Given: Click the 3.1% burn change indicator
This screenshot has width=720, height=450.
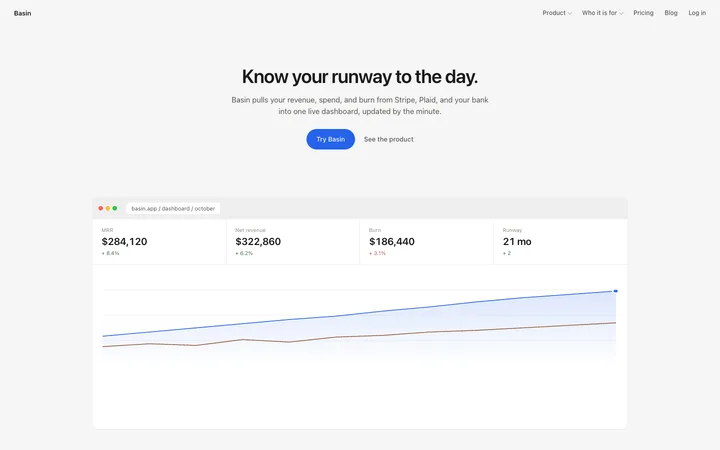Looking at the screenshot, I should tap(377, 253).
